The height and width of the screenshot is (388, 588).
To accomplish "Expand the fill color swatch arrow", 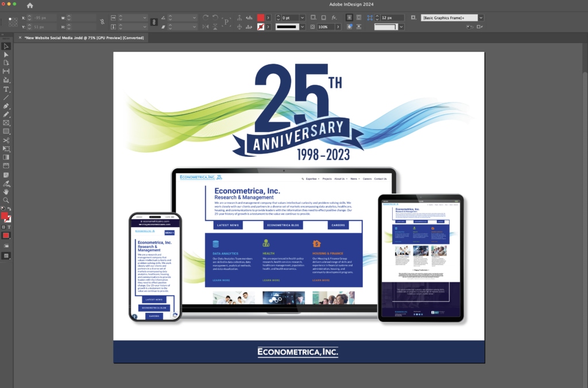I will click(269, 18).
